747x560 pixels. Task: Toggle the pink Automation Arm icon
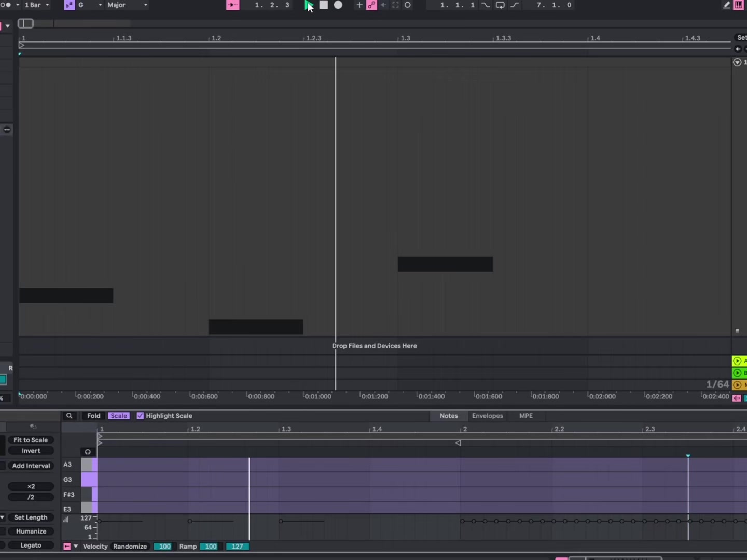(x=371, y=5)
